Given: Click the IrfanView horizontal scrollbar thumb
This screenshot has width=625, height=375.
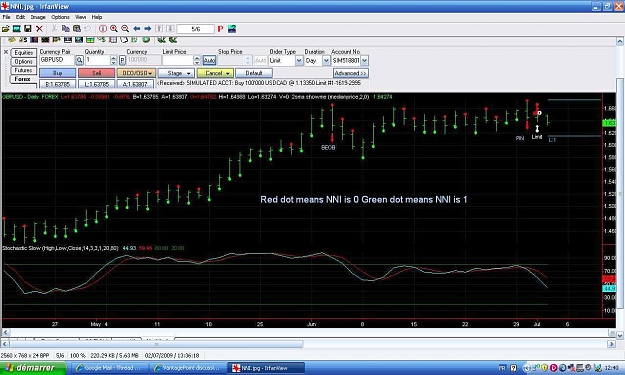Looking at the screenshot, I should tap(156, 344).
